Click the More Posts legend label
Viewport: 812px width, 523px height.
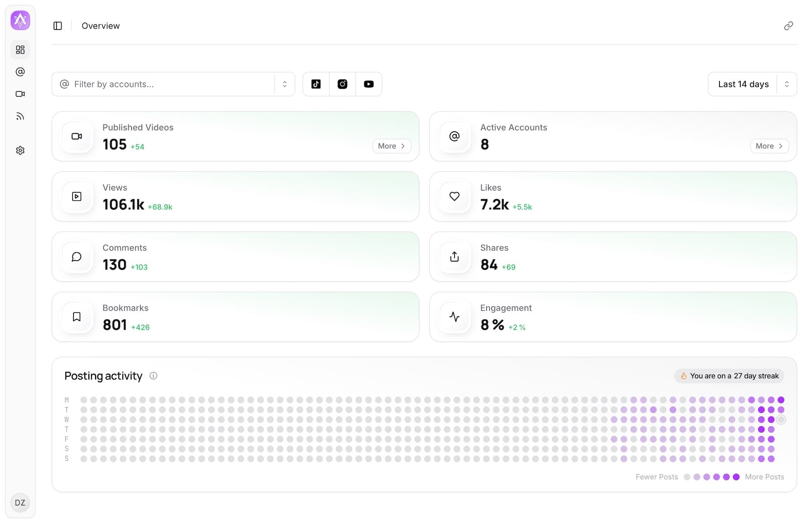pos(765,477)
